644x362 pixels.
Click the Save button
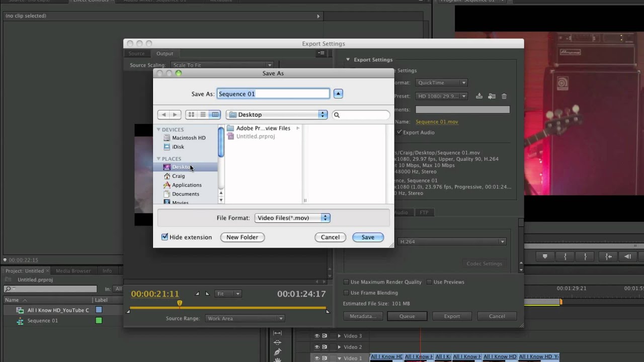[368, 237]
